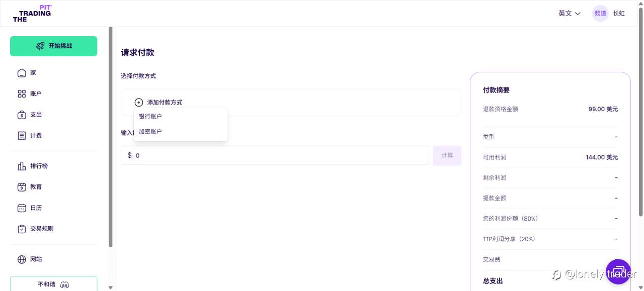Click the 交易规则 clipboard icon
Screen dimensions: 644x291
(22, 229)
